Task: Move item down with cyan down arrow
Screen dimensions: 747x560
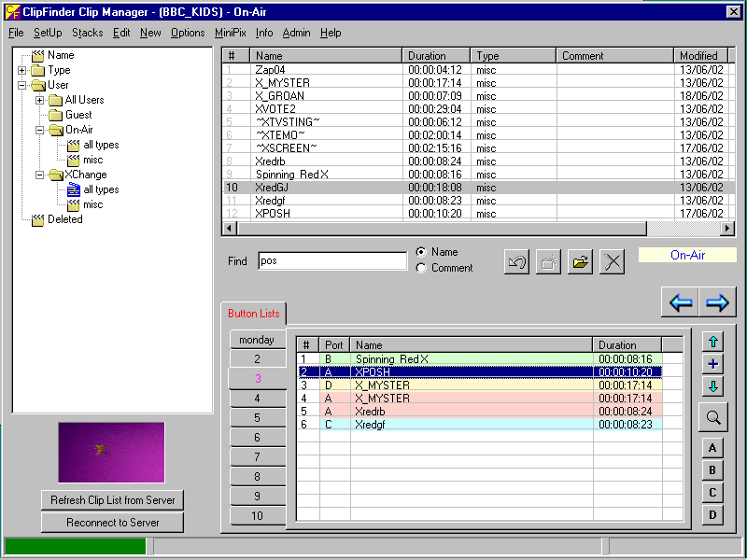Action: tap(712, 385)
